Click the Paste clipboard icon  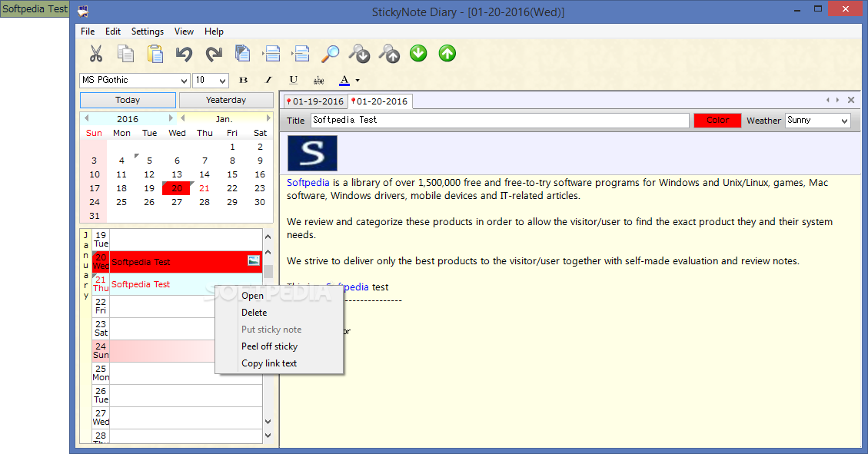tap(155, 54)
